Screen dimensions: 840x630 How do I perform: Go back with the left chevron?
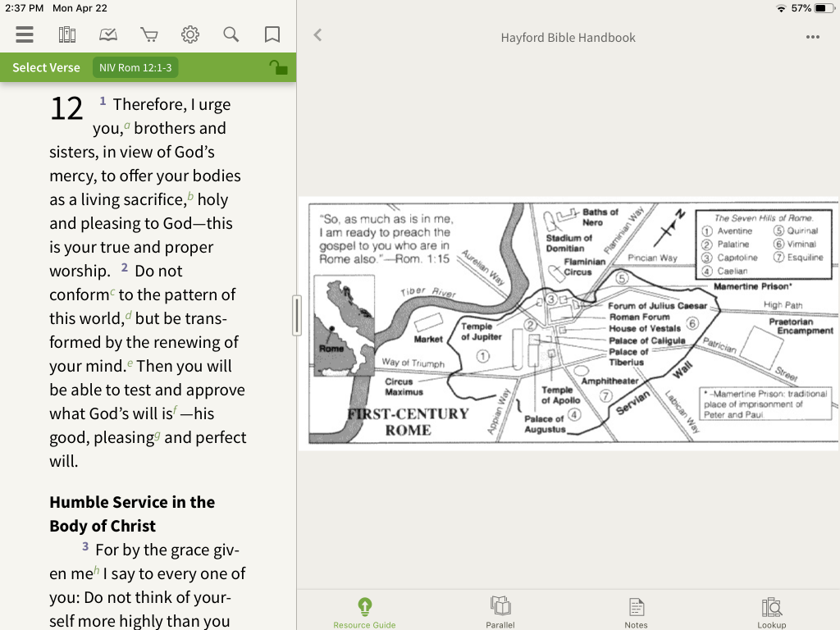(x=317, y=35)
